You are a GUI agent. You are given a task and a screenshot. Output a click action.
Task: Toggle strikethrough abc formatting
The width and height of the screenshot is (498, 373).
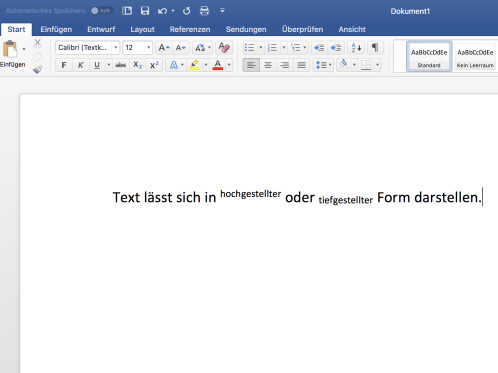pos(121,65)
